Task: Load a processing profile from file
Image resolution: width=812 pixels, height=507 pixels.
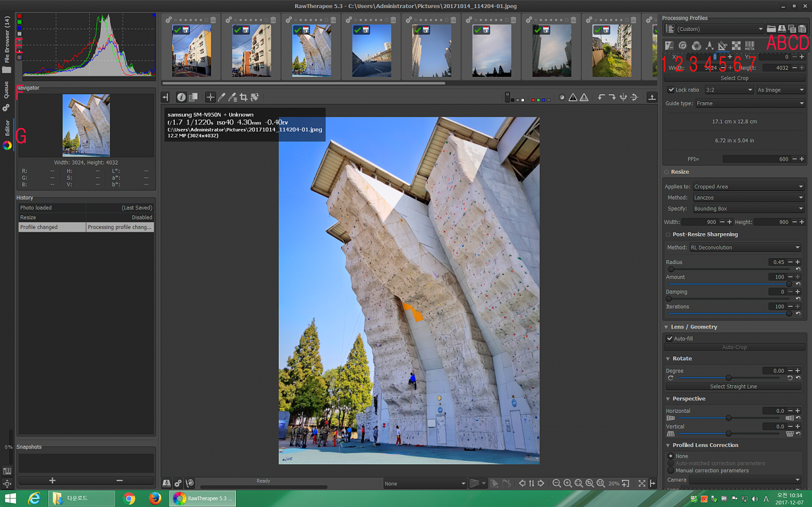Action: (x=771, y=29)
